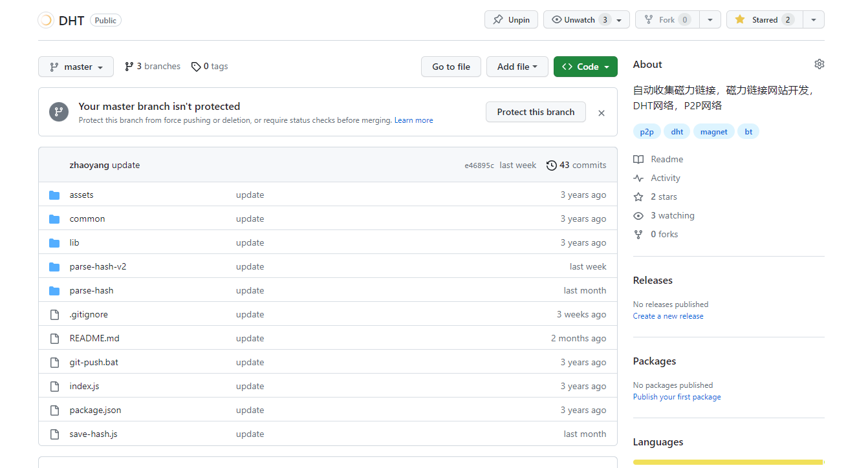Click Protect this branch button
Screen dimensions: 868x468
click(536, 112)
